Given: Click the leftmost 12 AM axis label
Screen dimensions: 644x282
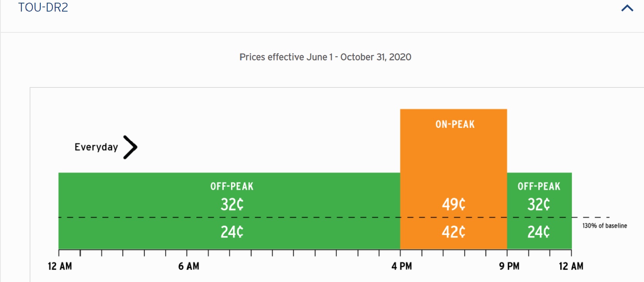Looking at the screenshot, I should [x=60, y=266].
